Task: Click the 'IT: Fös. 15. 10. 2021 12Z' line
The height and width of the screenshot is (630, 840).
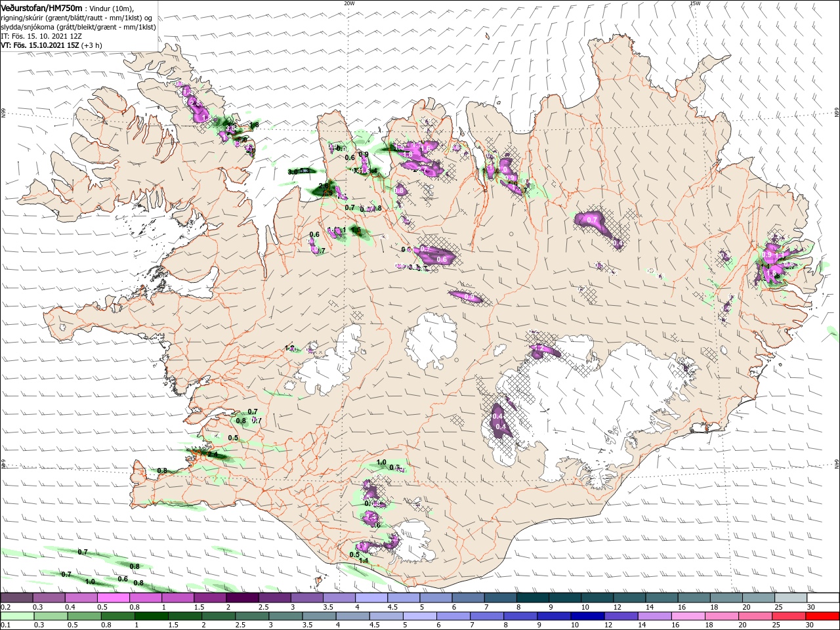Action: 40,35
